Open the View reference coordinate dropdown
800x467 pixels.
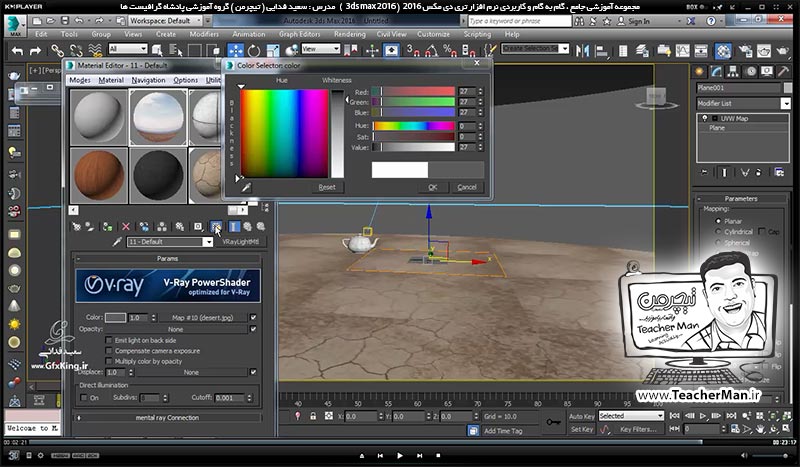(320, 49)
